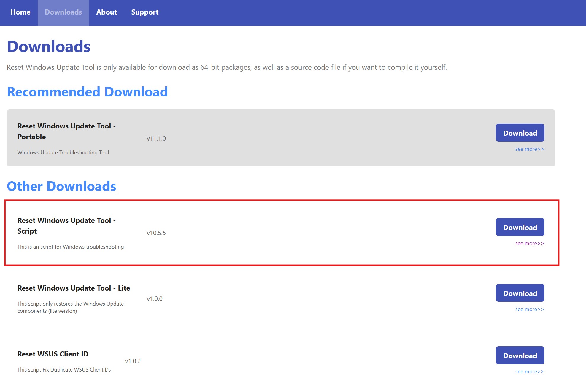586x392 pixels.
Task: Click the Home navigation tab
Action: point(20,12)
